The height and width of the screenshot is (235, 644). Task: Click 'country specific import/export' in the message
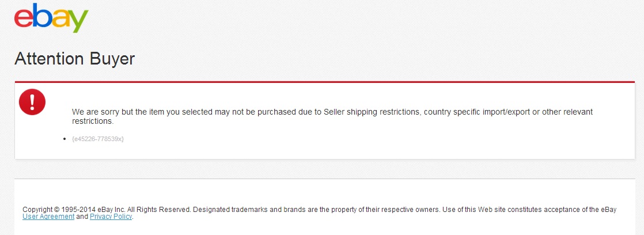477,112
